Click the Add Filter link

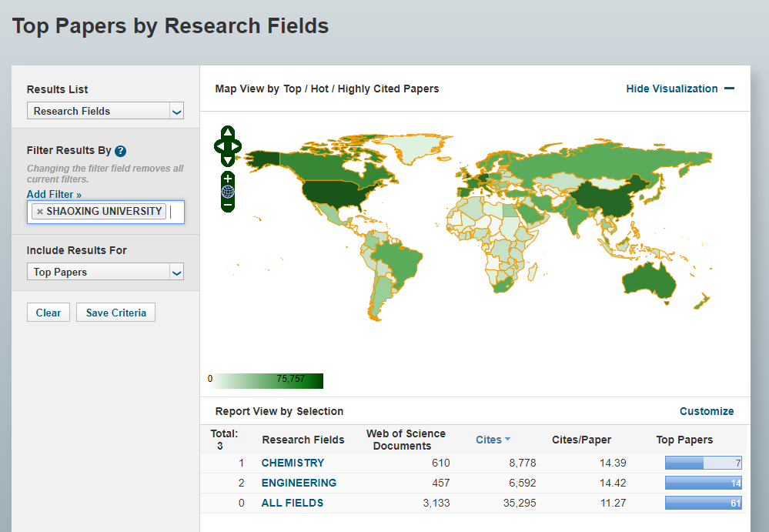[54, 195]
